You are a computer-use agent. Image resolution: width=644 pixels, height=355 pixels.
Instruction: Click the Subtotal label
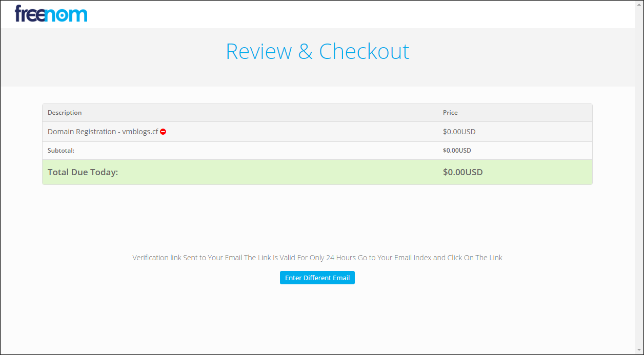(61, 151)
